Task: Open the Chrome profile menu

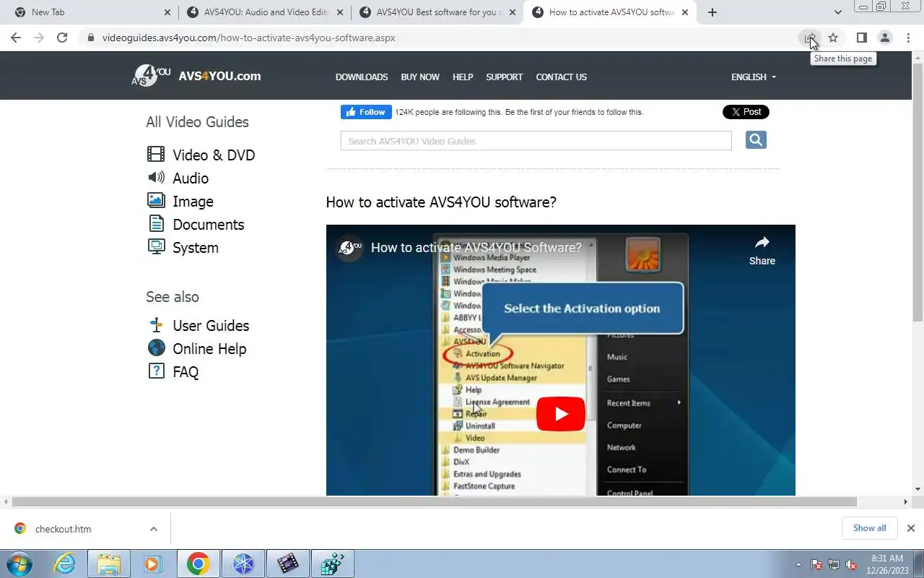Action: 884,38
